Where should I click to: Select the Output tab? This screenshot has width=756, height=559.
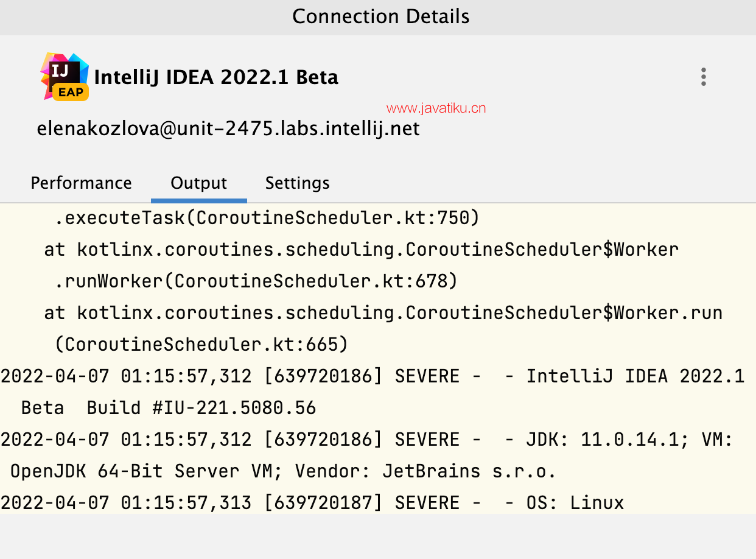click(198, 183)
